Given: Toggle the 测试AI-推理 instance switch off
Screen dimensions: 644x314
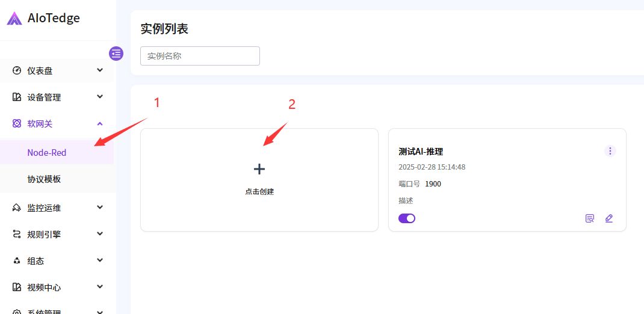Looking at the screenshot, I should click(x=407, y=218).
